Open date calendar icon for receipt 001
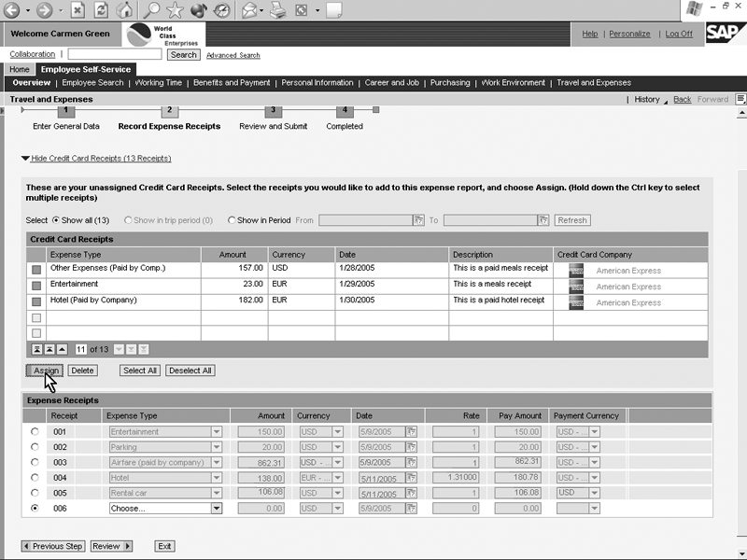The height and width of the screenshot is (560, 747). click(411, 432)
